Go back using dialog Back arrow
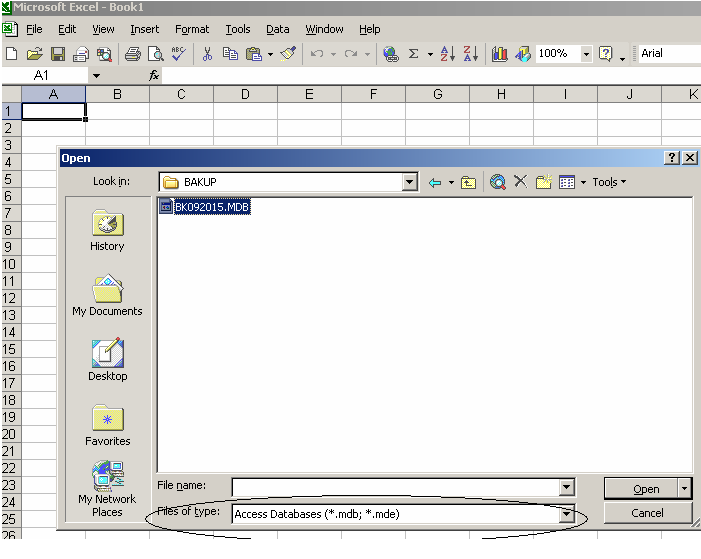701x559 pixels. [x=435, y=182]
